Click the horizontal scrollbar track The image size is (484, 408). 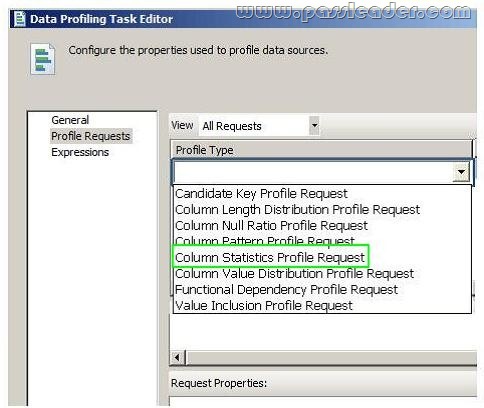pos(332,358)
